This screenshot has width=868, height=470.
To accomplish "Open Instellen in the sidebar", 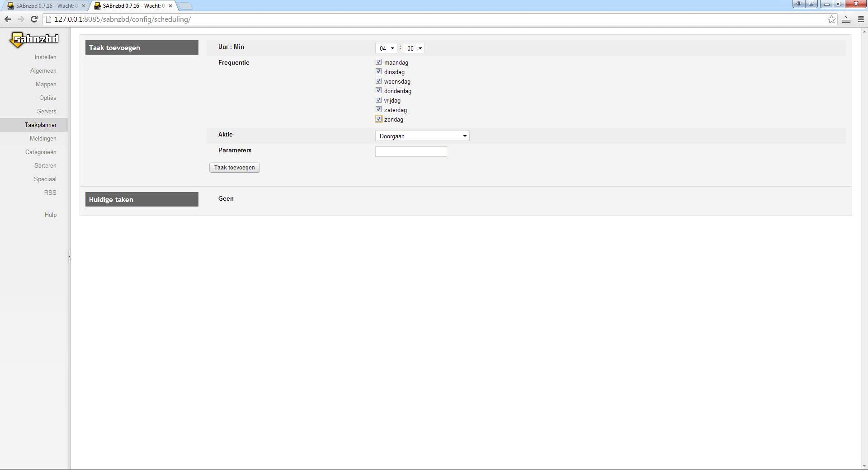I will pyautogui.click(x=45, y=57).
